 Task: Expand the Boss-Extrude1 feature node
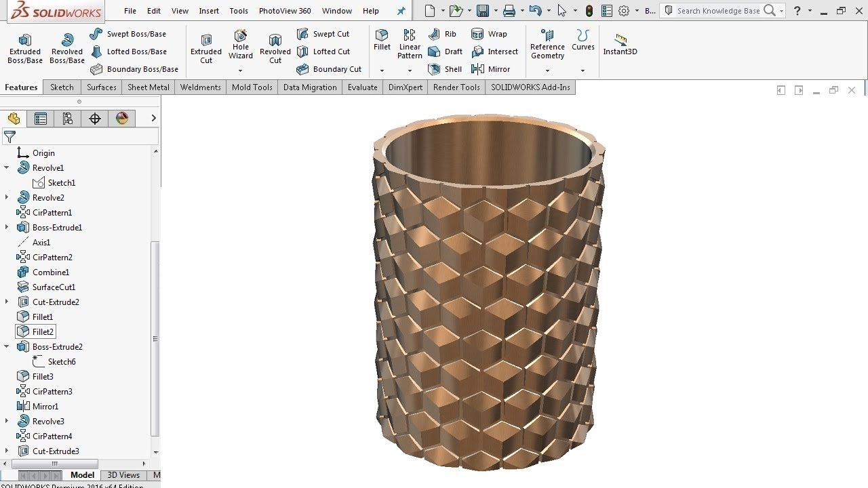tap(7, 227)
